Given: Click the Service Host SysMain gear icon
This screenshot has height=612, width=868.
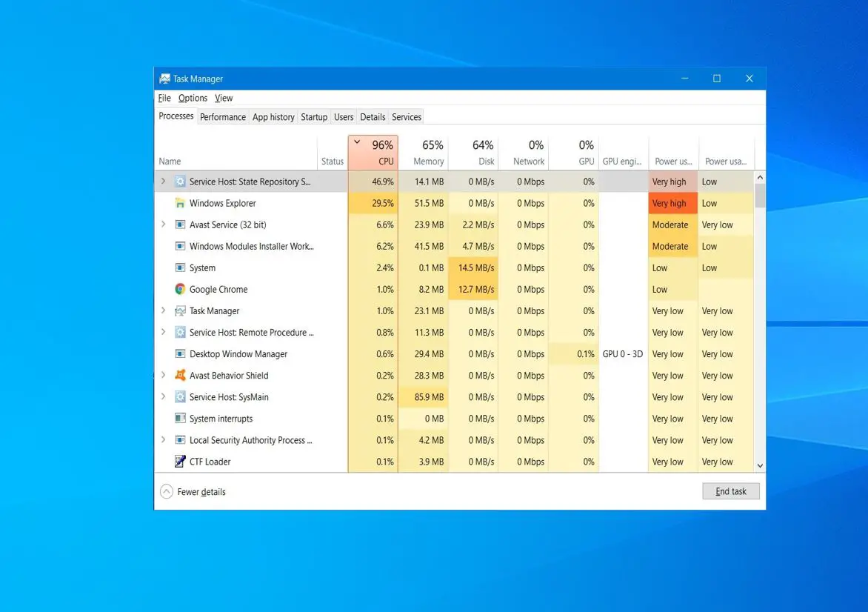Looking at the screenshot, I should 180,397.
